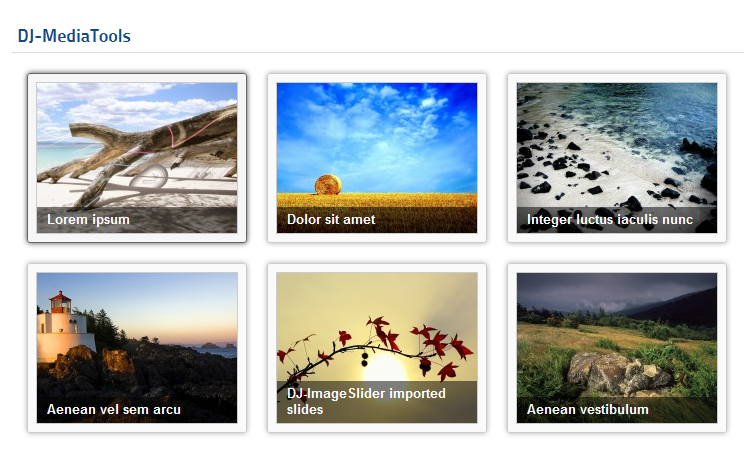Screen dimensions: 744x449
Task: Click the glowing sun behind the branch
Action: pos(385,369)
